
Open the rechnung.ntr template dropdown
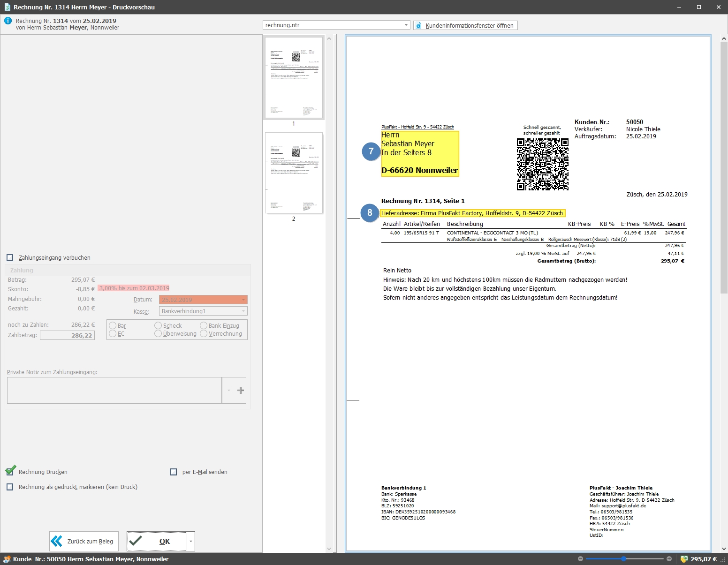pos(406,25)
